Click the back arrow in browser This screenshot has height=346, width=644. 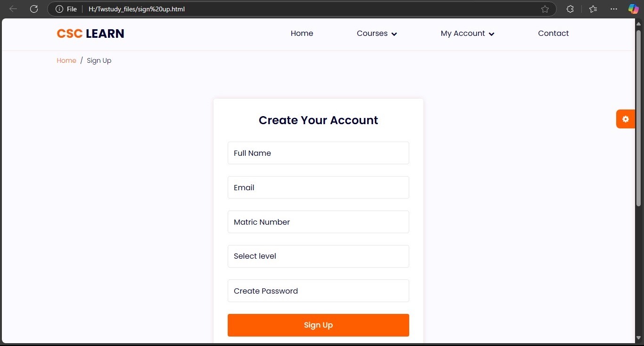13,9
